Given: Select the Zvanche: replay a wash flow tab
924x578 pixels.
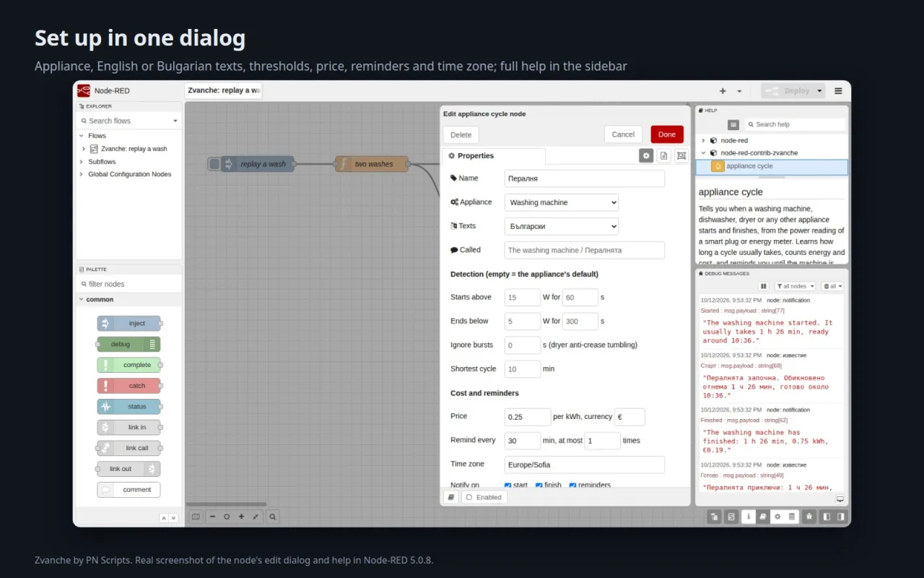Looking at the screenshot, I should pos(223,90).
